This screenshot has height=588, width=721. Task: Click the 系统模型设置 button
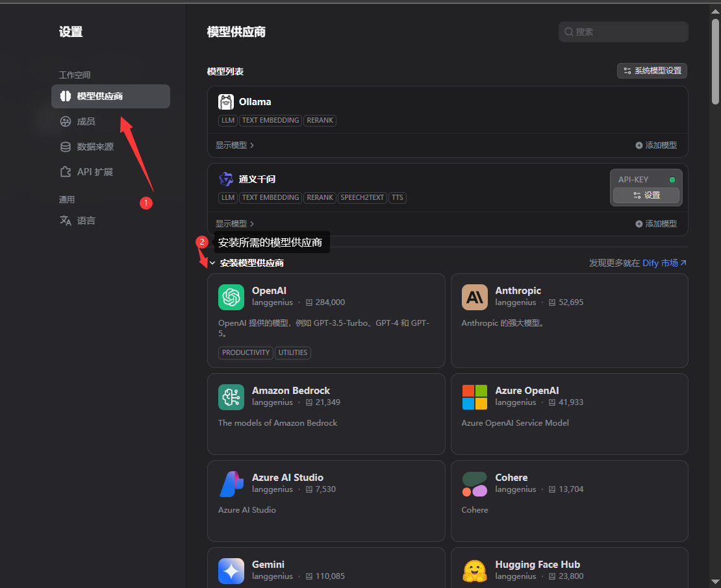(x=652, y=71)
